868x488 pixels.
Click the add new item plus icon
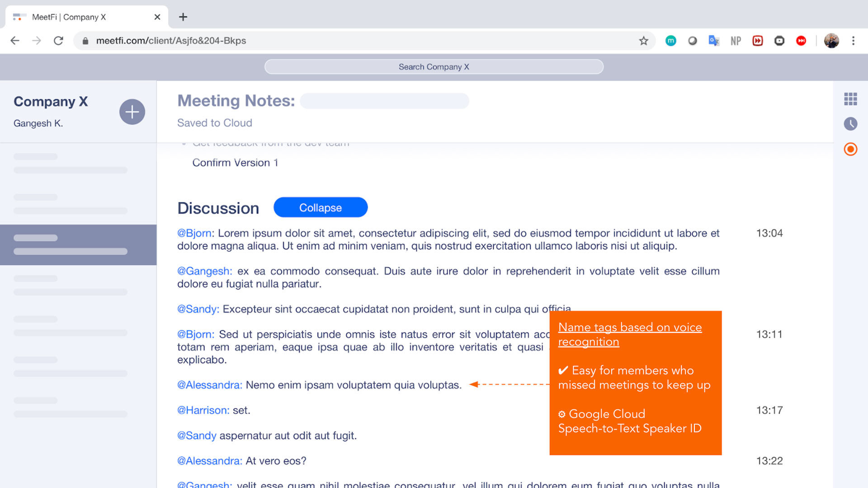(131, 112)
